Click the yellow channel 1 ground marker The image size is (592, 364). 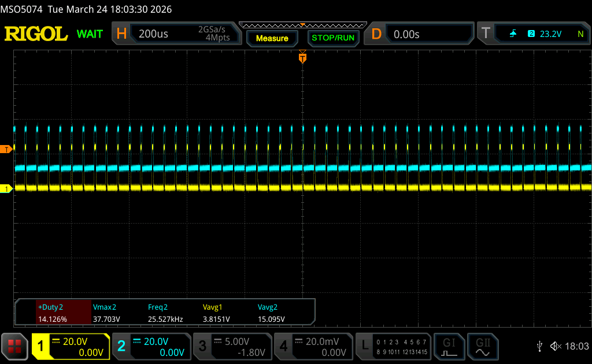(x=6, y=189)
